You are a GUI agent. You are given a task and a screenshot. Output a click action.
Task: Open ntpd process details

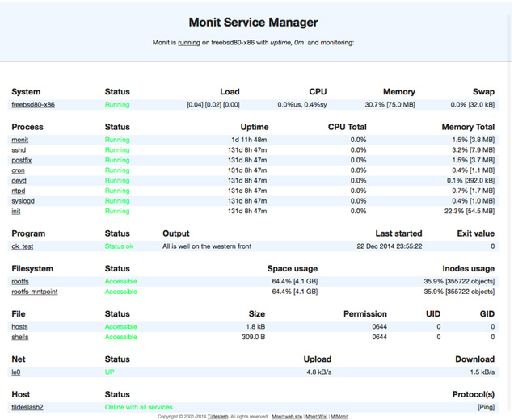[19, 191]
